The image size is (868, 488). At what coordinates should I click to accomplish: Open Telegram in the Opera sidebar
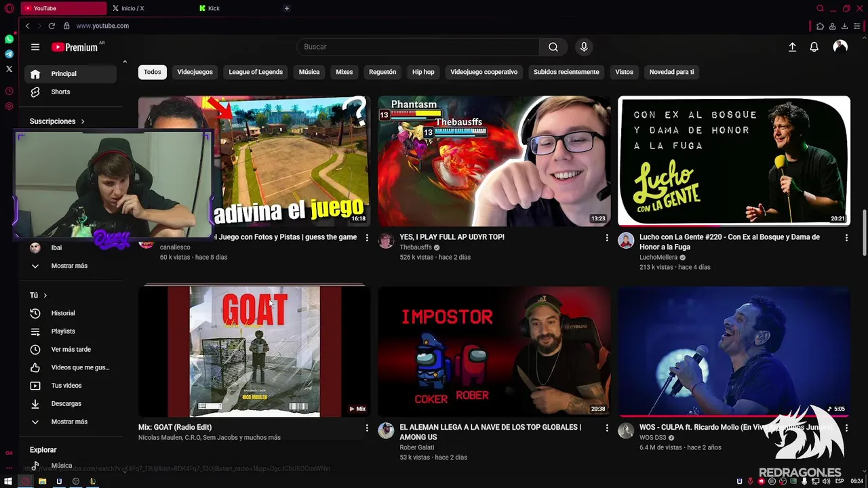coord(9,54)
